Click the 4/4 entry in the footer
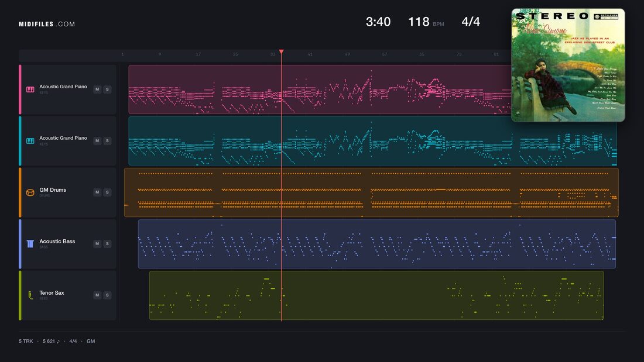The height and width of the screenshot is (362, 644). coord(73,341)
